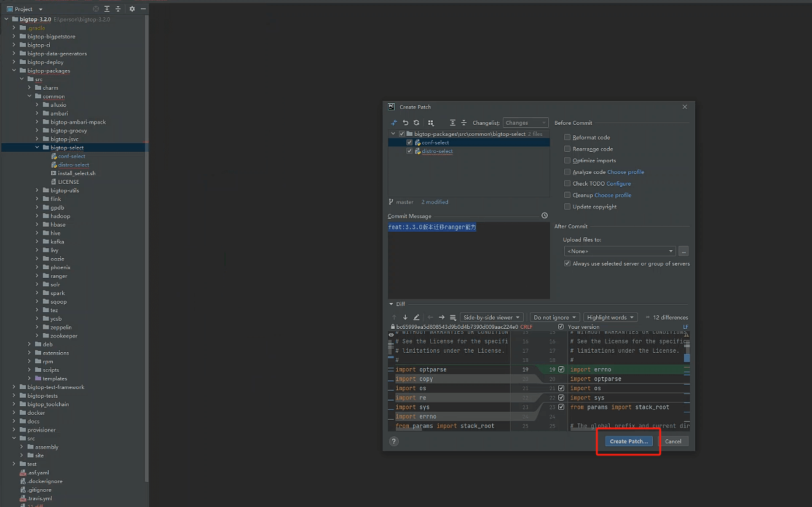Open the Side-by-side viewer dropdown
The image size is (812, 507).
click(492, 317)
